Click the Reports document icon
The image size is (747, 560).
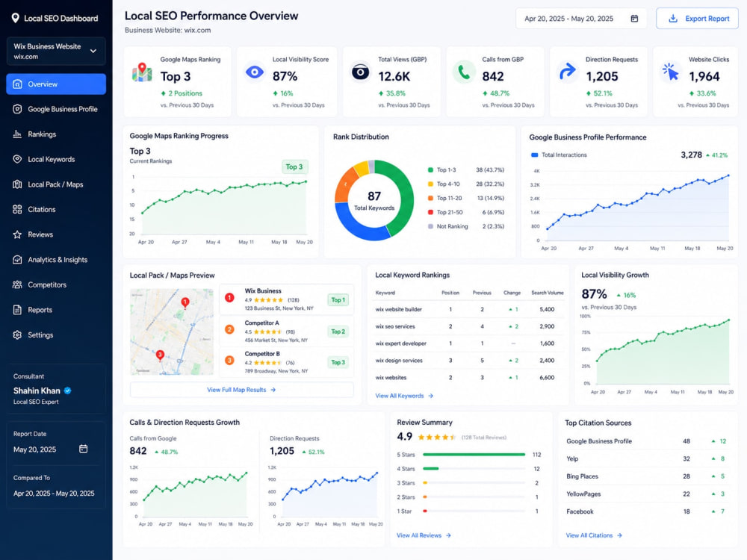click(17, 310)
